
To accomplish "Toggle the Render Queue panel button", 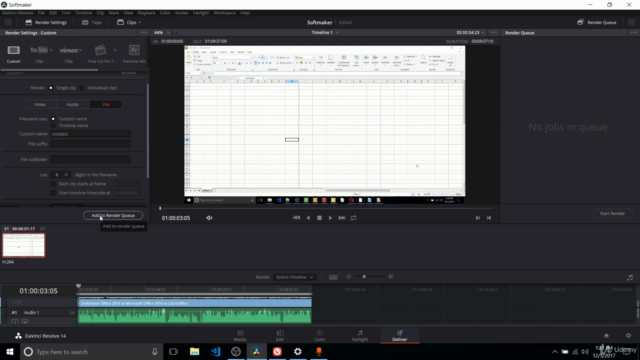I will [x=597, y=22].
